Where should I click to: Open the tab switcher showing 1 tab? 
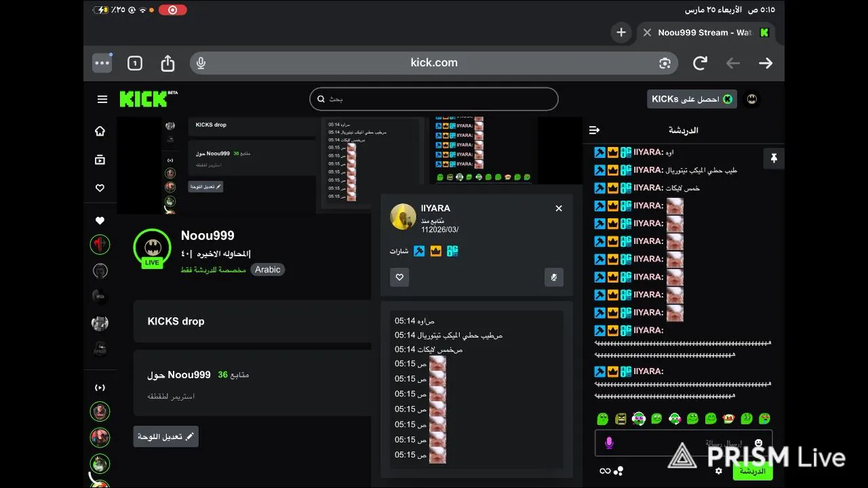134,63
